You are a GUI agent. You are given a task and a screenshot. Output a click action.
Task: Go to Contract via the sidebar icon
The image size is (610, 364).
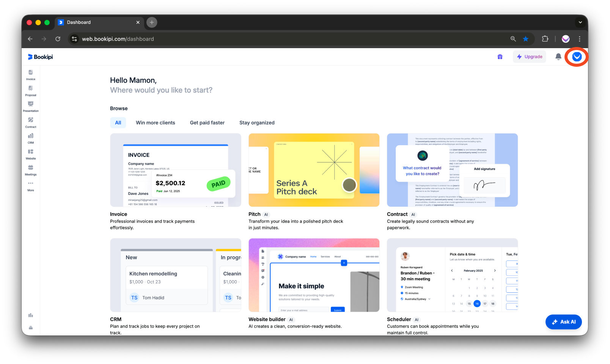pyautogui.click(x=30, y=122)
